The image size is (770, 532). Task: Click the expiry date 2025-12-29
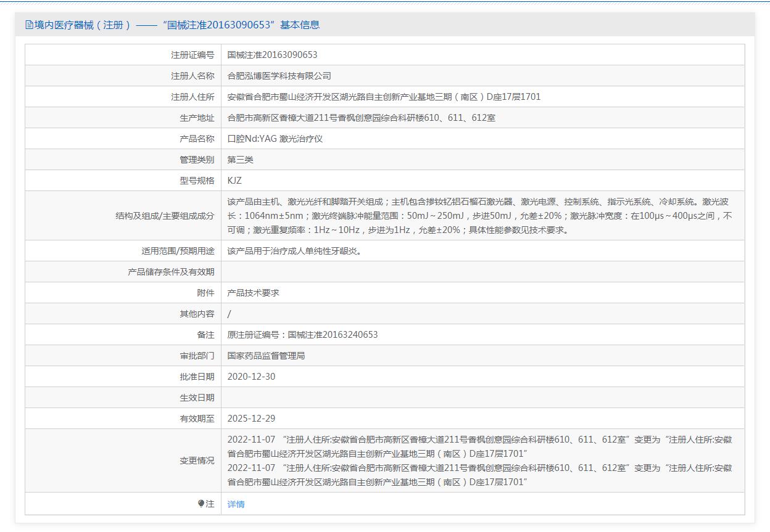[x=251, y=419]
